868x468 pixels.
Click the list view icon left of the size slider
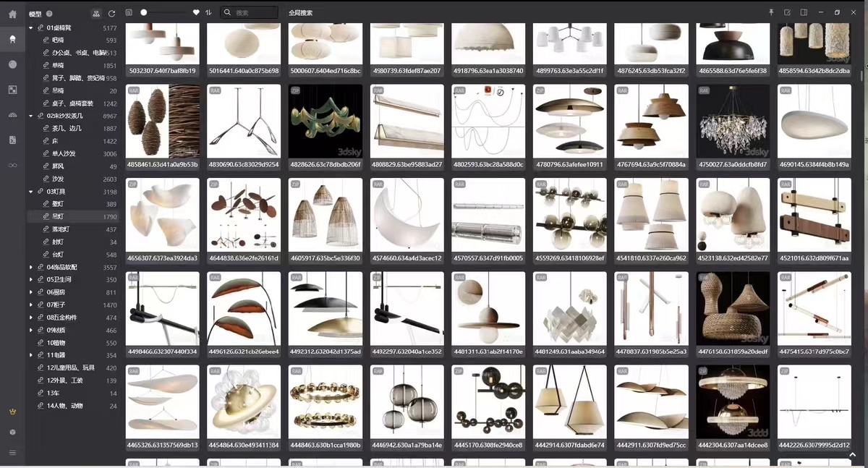129,12
